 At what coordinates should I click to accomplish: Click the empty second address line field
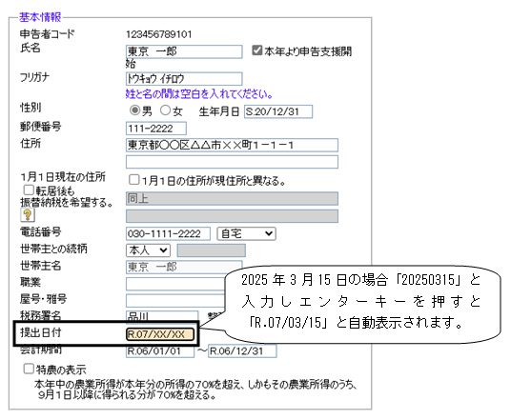pyautogui.click(x=232, y=162)
